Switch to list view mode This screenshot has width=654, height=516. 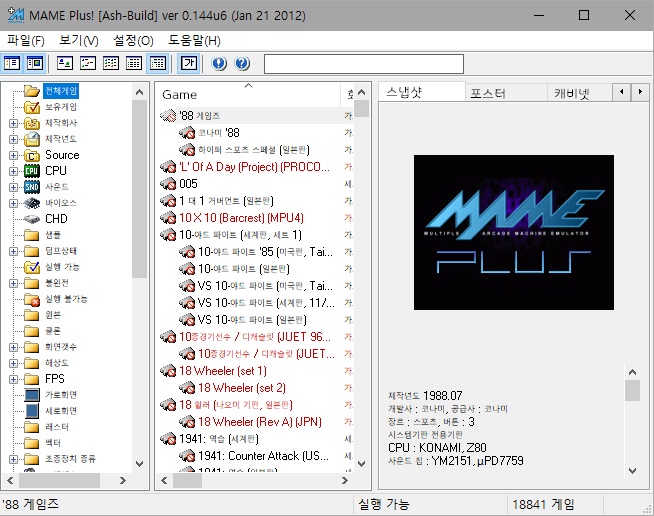point(111,63)
